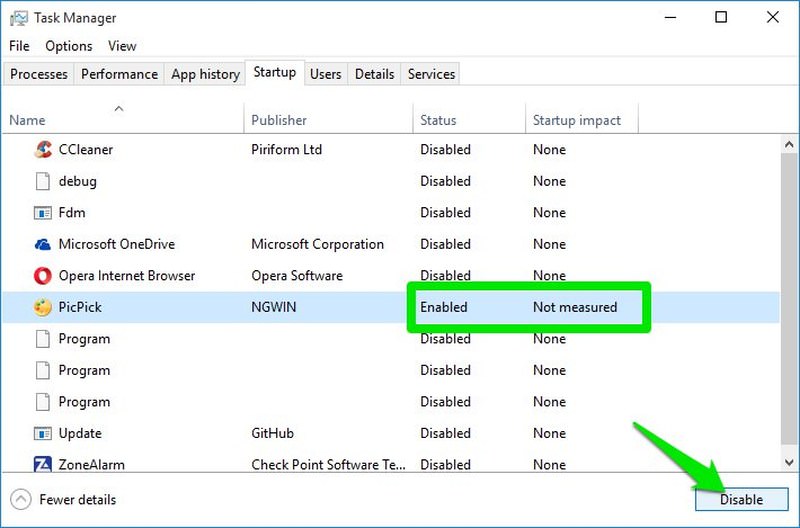The width and height of the screenshot is (800, 528).
Task: Select the PicPick entry name
Action: (x=80, y=308)
